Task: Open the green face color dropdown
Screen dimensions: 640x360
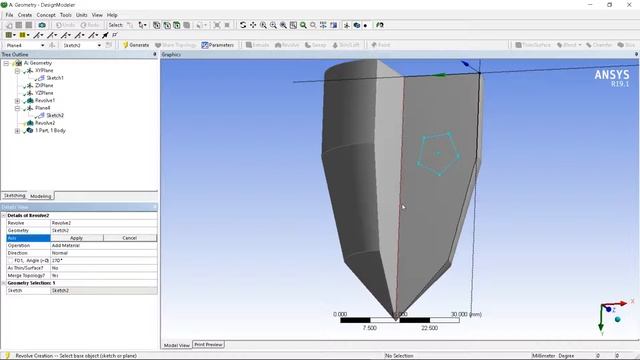Action: (x=14, y=35)
